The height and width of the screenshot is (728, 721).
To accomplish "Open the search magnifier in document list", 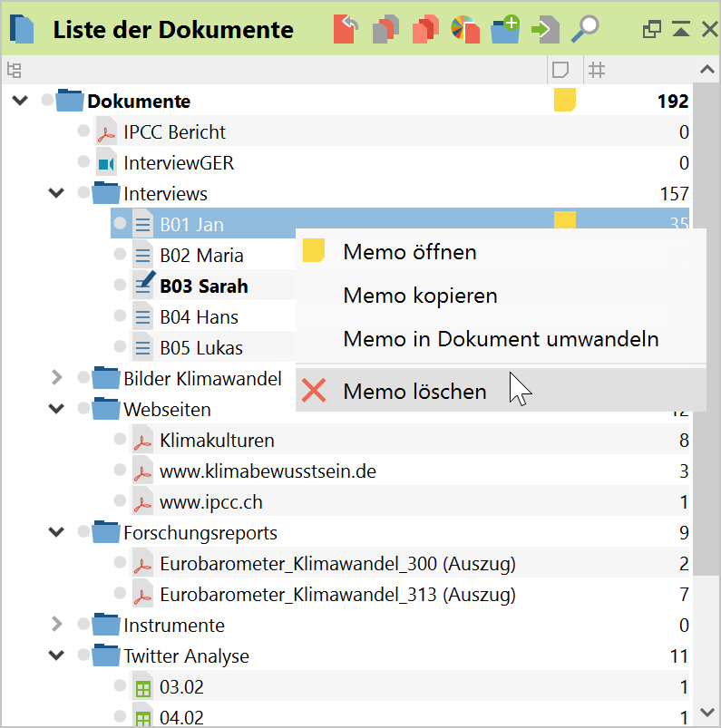I will click(x=585, y=29).
